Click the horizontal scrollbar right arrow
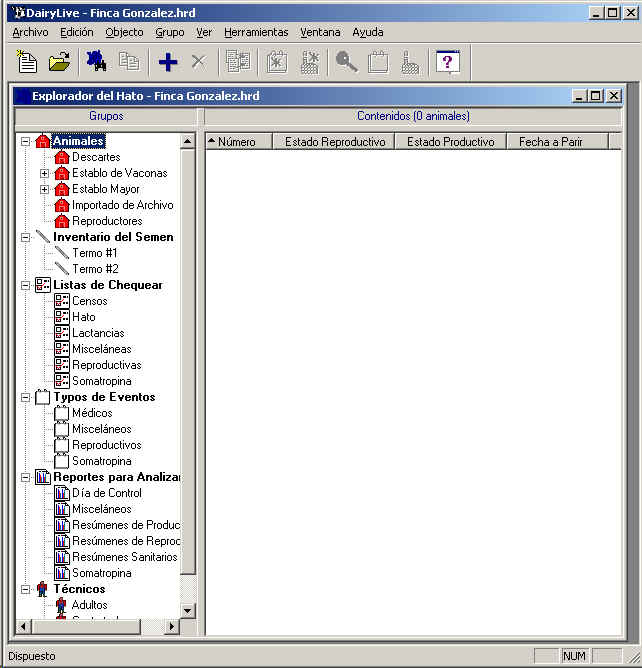642x668 pixels. [172, 626]
